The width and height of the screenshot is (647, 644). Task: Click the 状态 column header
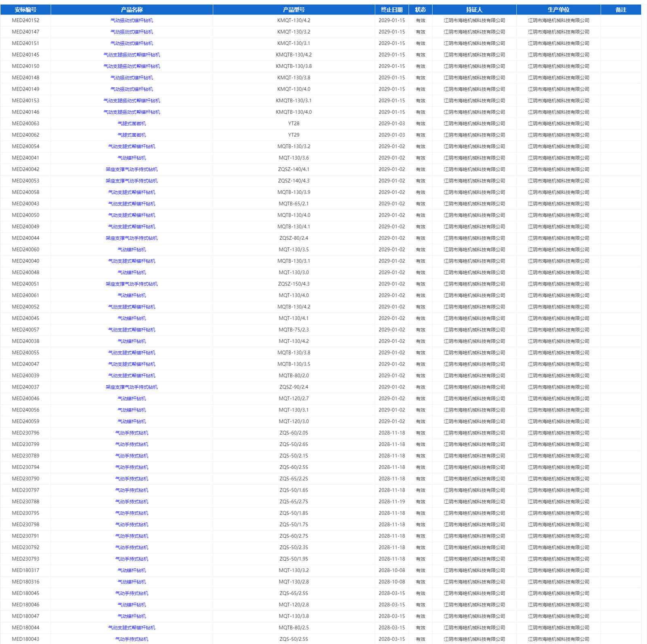point(420,10)
